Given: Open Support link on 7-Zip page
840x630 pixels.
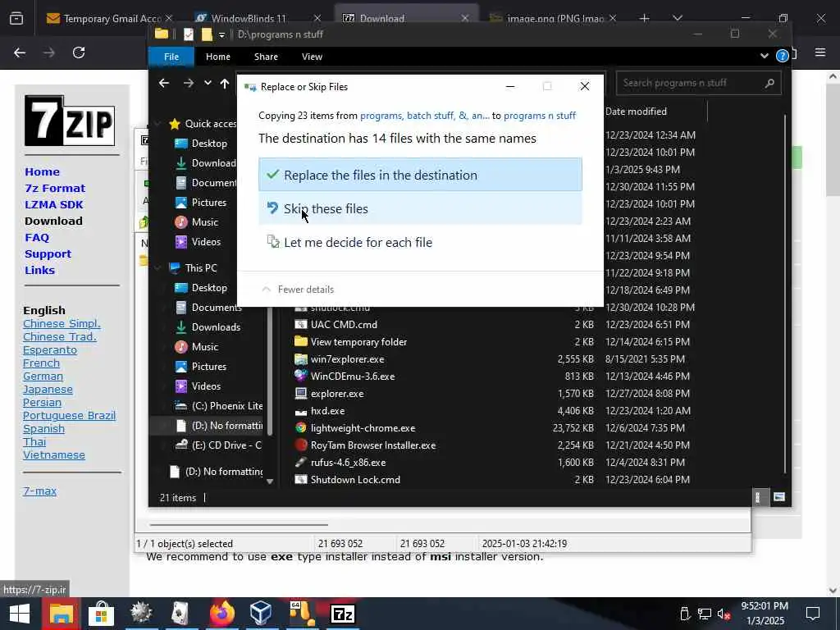Looking at the screenshot, I should click(x=48, y=254).
